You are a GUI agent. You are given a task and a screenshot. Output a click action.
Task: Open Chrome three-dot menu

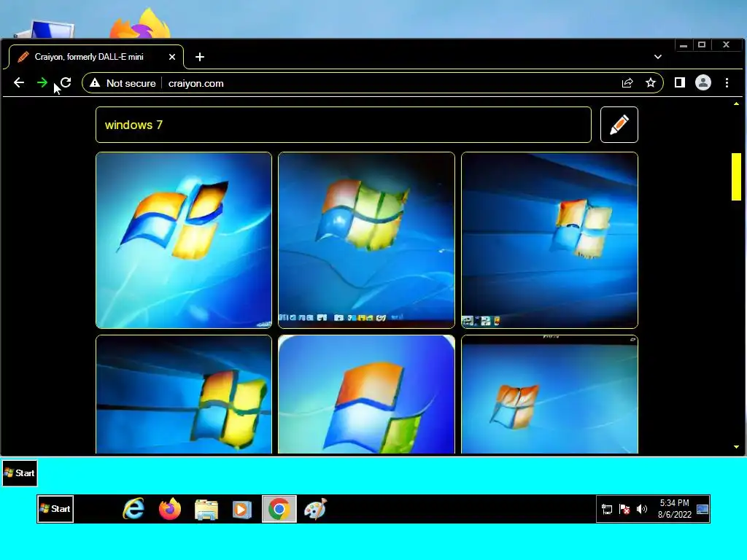coord(727,83)
